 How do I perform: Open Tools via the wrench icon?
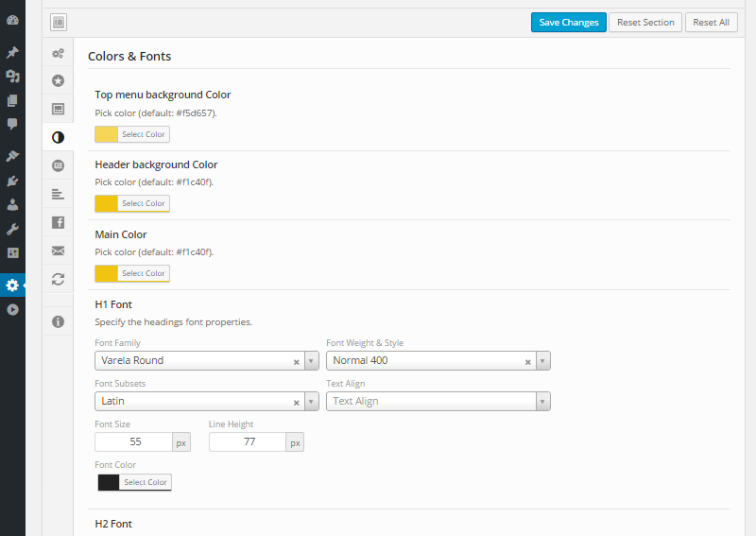click(x=12, y=229)
